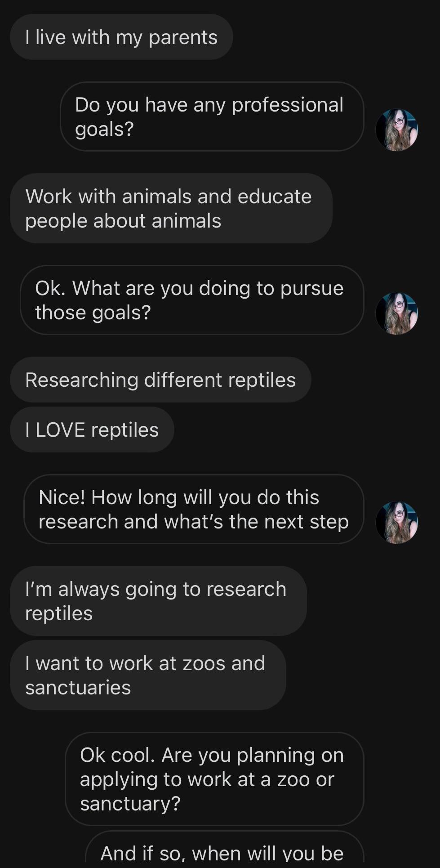This screenshot has width=440, height=868.
Task: Click the word "parents" in the first message
Action: click(x=183, y=37)
